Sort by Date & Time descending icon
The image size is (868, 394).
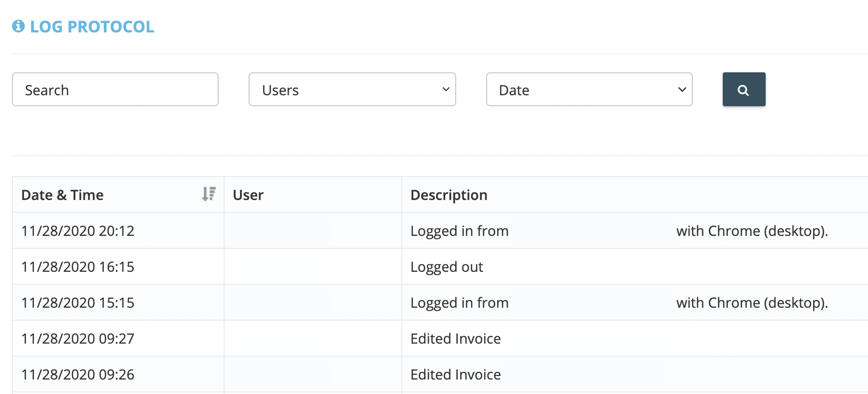[209, 194]
